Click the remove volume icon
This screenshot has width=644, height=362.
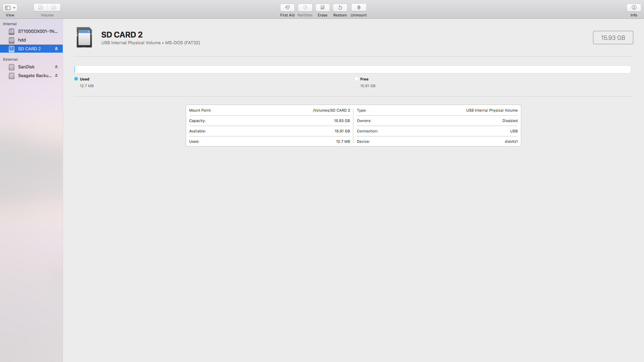53,7
